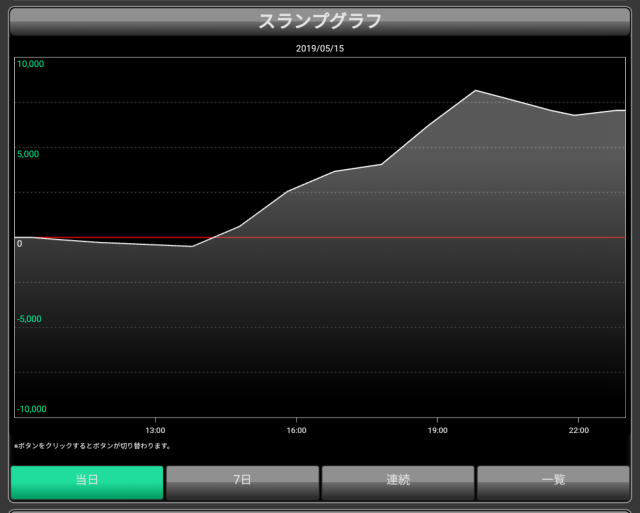Select the 22:00 time marker

[x=578, y=431]
